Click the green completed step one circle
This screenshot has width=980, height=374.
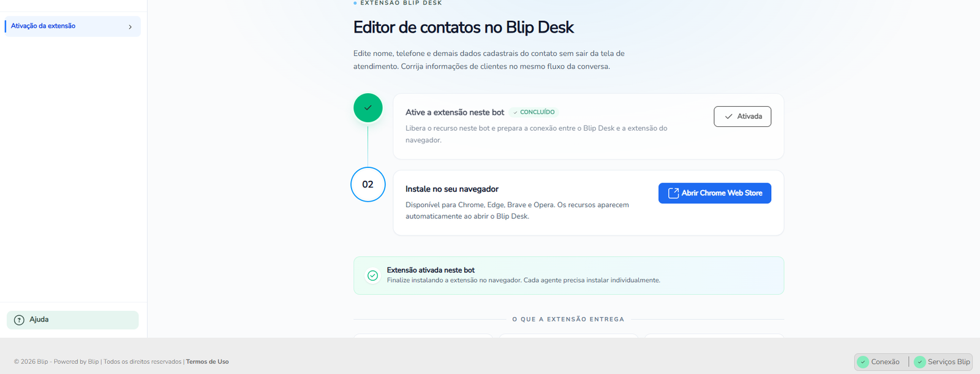point(368,108)
